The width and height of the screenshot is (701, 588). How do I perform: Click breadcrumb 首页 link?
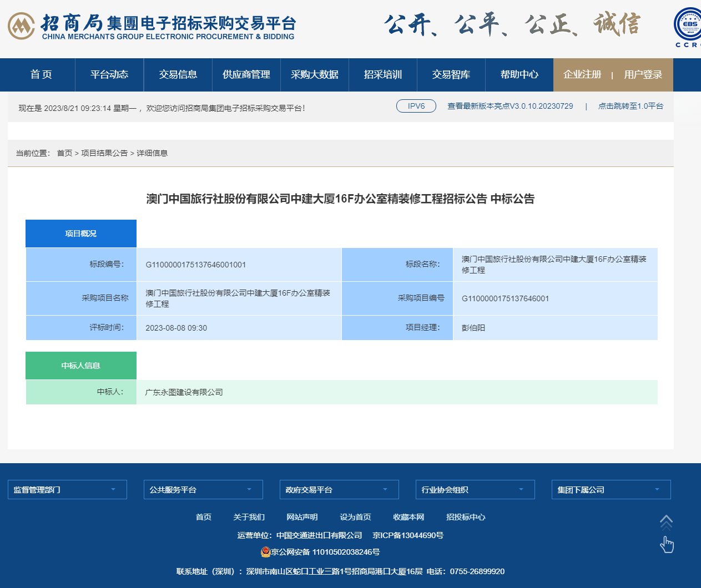tap(64, 153)
